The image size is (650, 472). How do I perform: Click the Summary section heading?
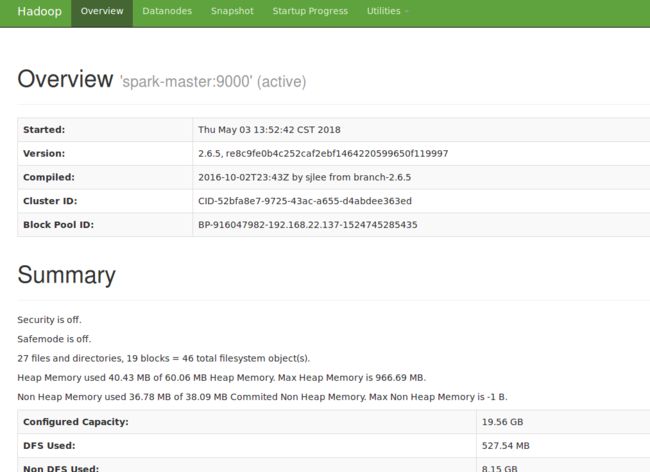click(x=66, y=275)
